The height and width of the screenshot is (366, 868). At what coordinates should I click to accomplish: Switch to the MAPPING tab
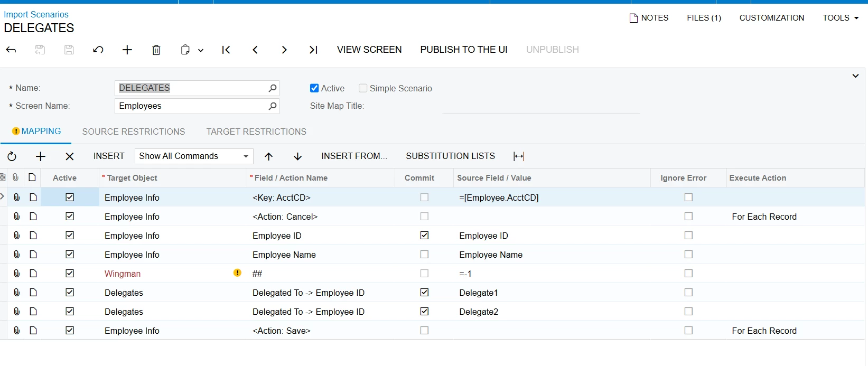coord(36,132)
